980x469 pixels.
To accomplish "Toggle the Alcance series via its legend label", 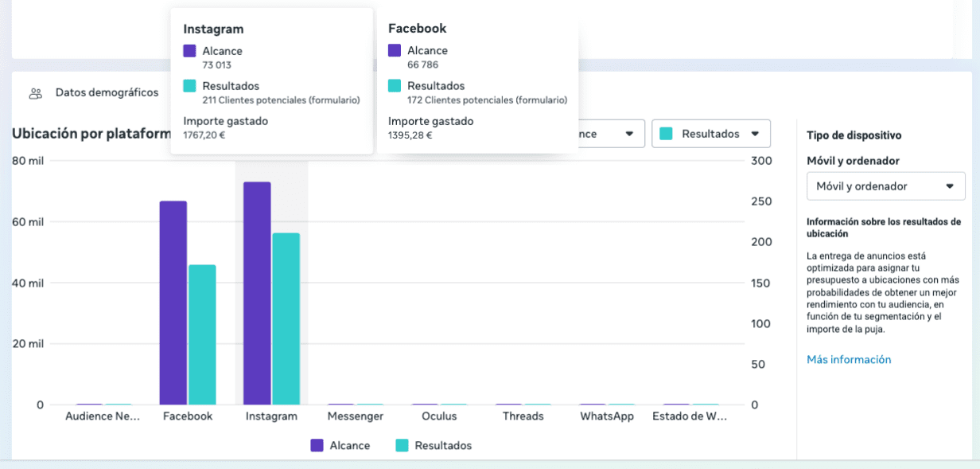I will pyautogui.click(x=349, y=446).
